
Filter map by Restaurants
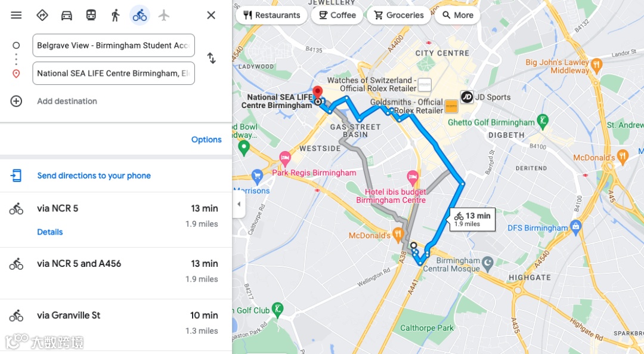point(271,15)
